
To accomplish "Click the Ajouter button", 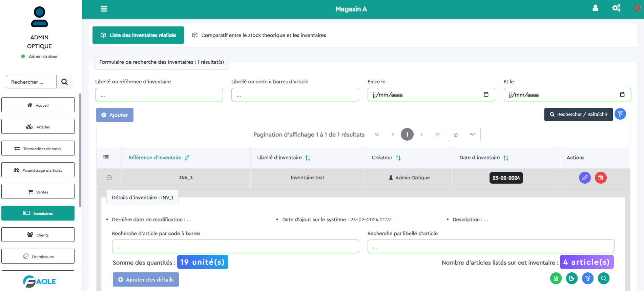I will pos(115,115).
